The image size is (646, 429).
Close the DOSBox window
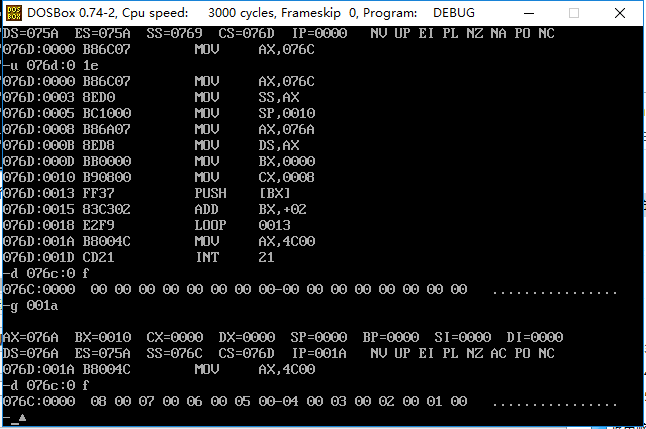tap(620, 13)
